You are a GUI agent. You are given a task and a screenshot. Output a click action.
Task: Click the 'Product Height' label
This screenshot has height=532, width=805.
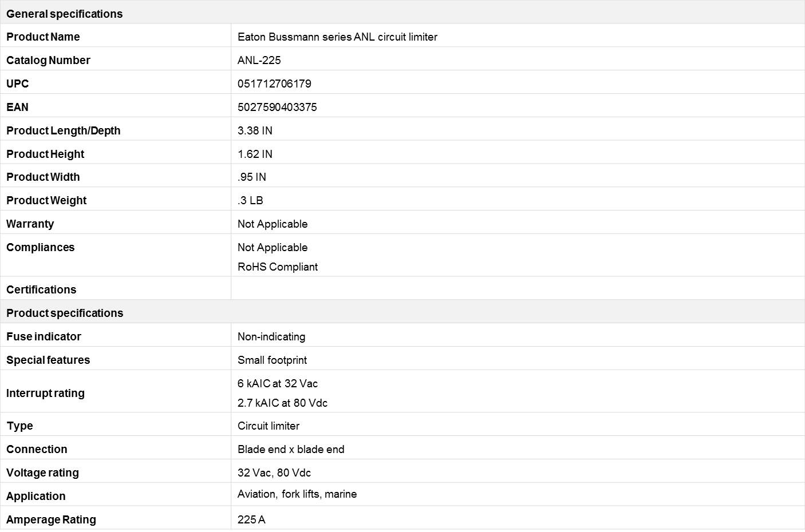coord(45,154)
